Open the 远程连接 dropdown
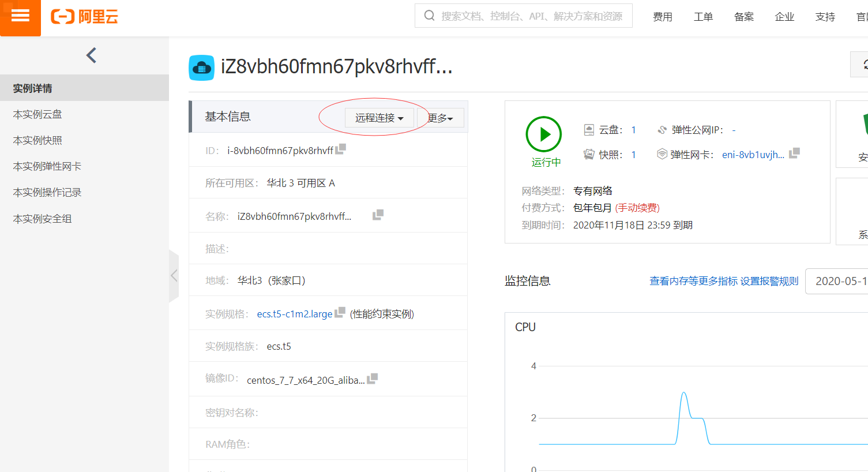The image size is (868, 472). [379, 118]
